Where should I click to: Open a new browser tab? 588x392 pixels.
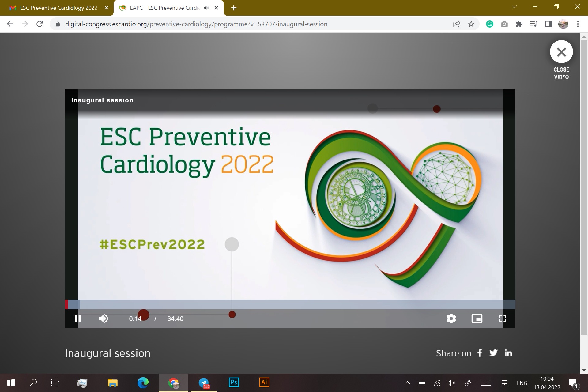tap(234, 8)
